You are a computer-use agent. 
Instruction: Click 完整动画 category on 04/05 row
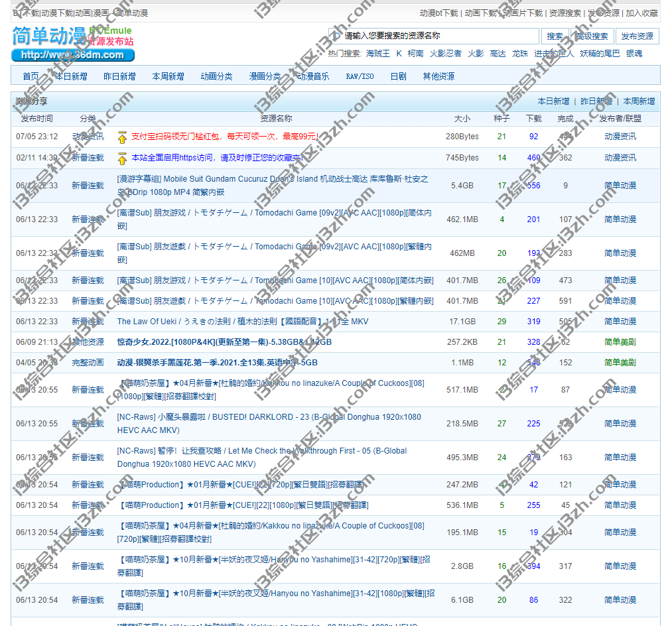point(88,363)
